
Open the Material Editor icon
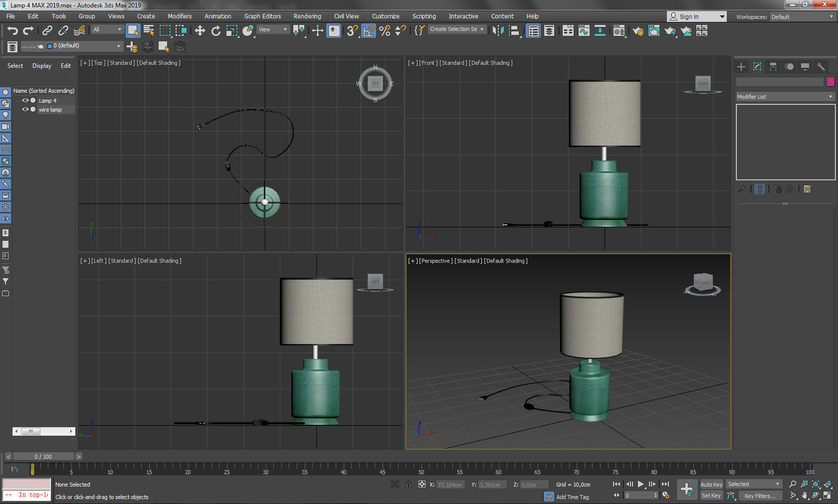(x=619, y=31)
